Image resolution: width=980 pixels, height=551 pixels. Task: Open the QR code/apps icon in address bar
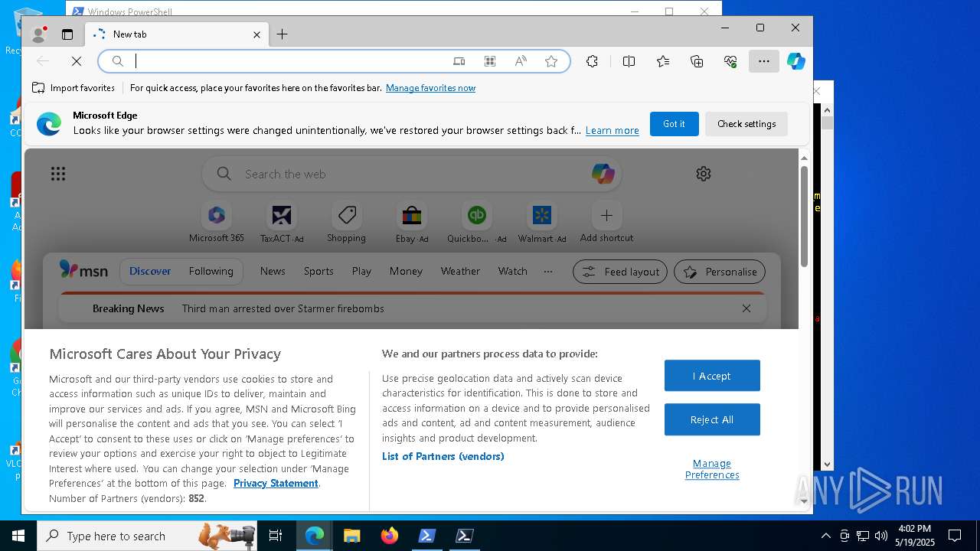pyautogui.click(x=490, y=61)
